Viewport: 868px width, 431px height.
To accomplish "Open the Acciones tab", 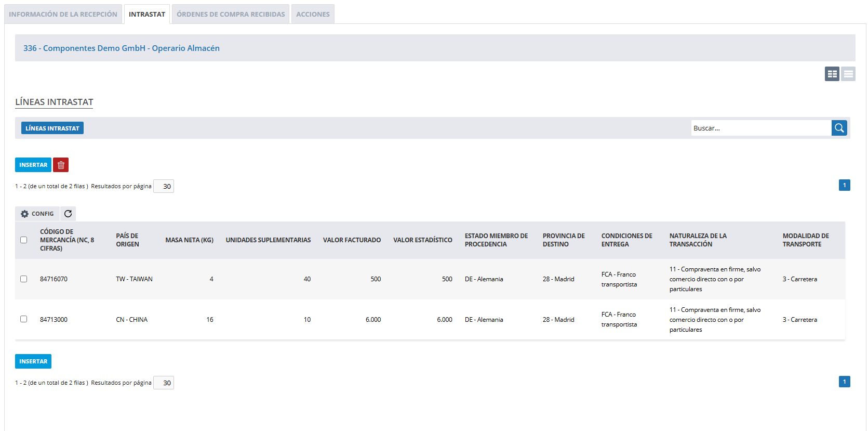I will click(x=313, y=14).
